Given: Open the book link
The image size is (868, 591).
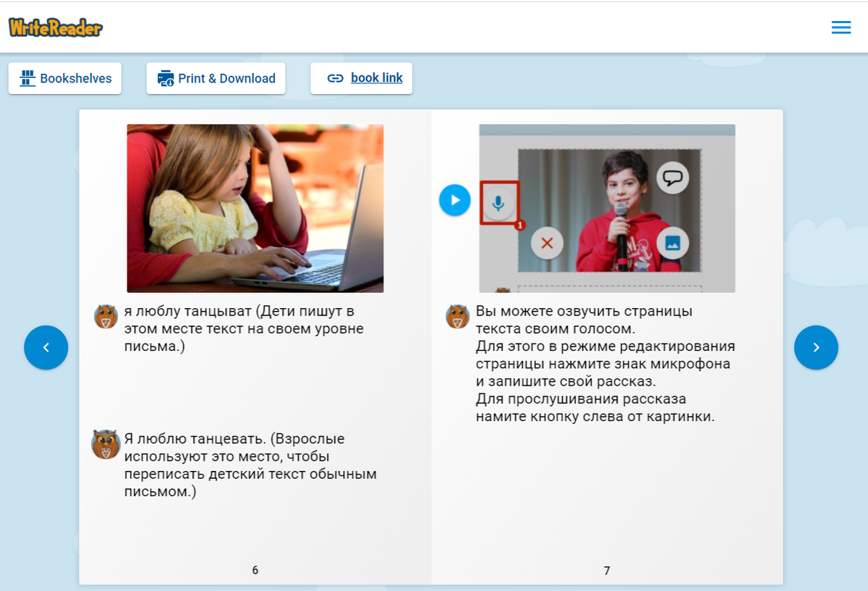Looking at the screenshot, I should click(x=377, y=77).
